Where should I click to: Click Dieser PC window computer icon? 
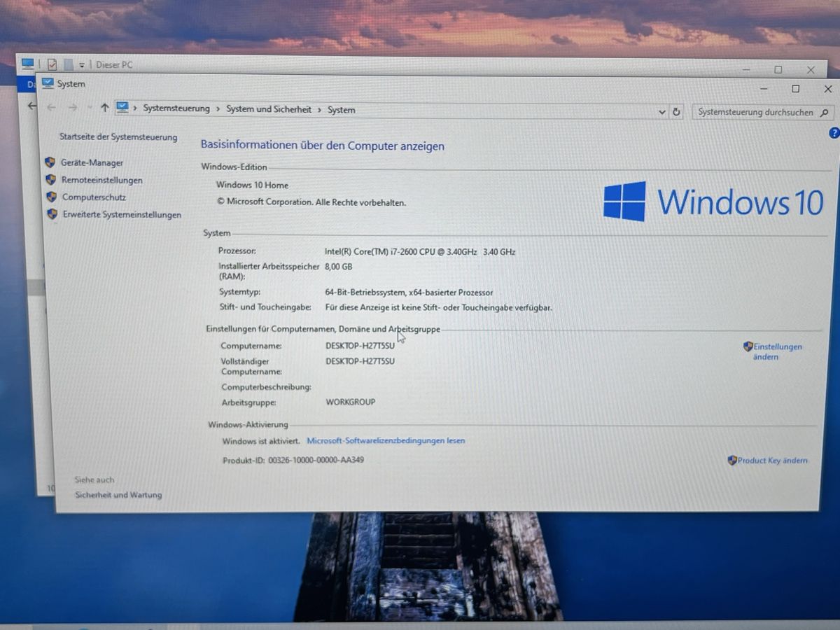click(28, 64)
